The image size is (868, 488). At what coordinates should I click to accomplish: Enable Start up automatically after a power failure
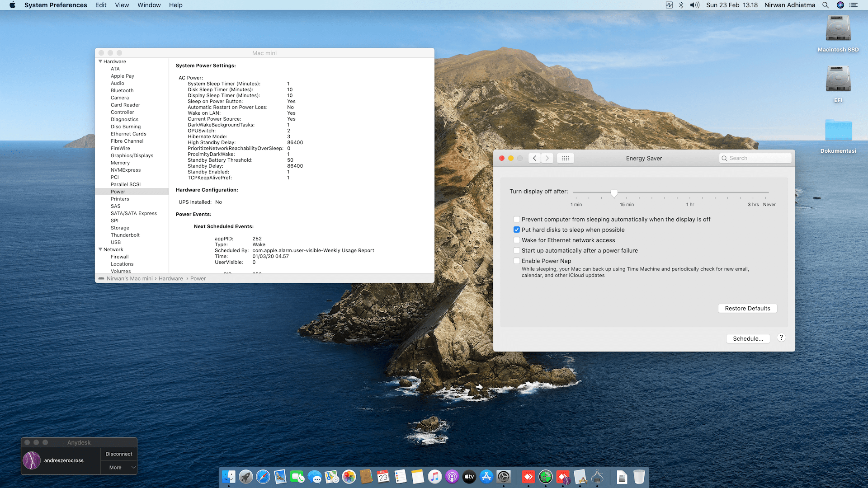click(517, 250)
